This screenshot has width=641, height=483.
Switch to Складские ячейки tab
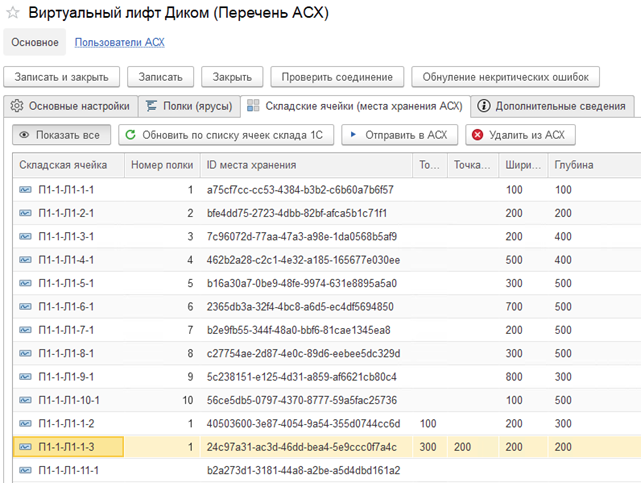pyautogui.click(x=354, y=106)
